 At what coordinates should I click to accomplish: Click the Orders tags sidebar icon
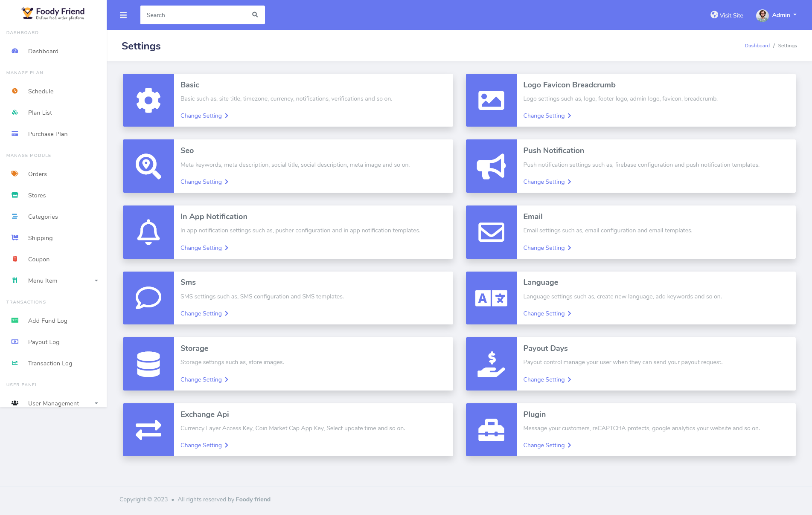point(15,174)
